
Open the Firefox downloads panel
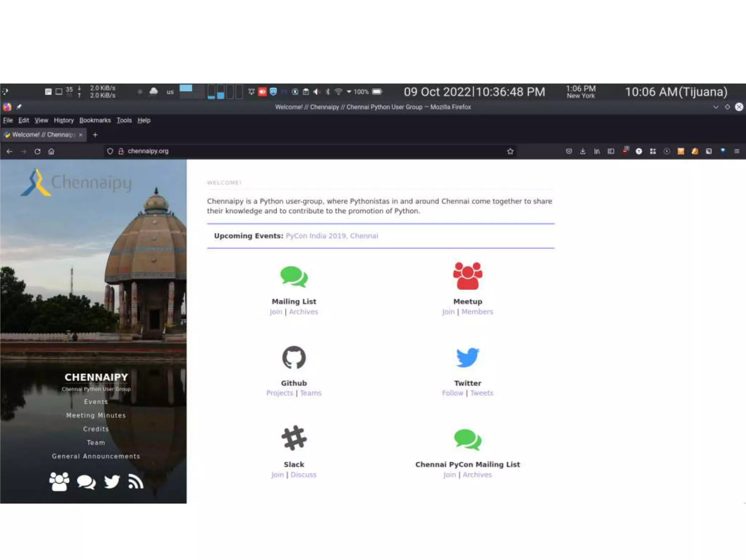click(583, 151)
